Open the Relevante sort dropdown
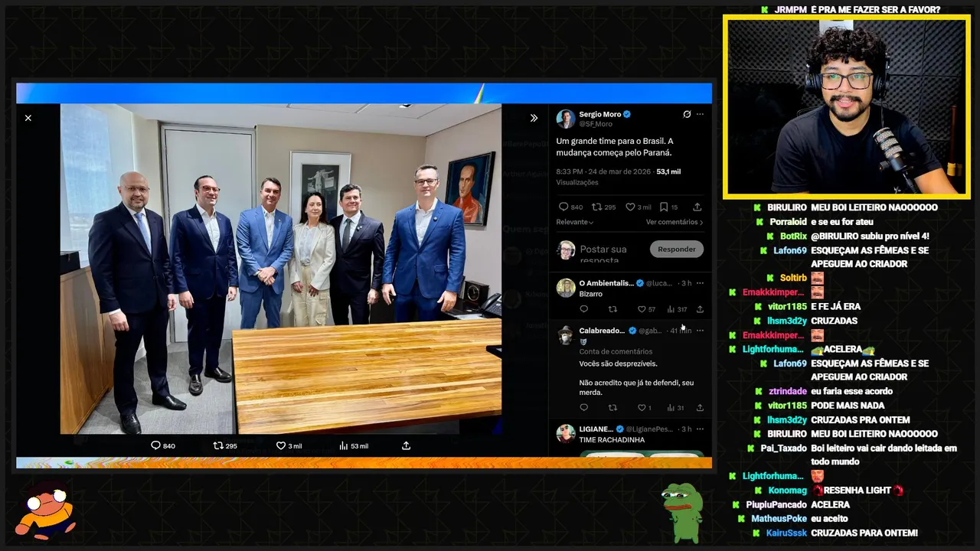The height and width of the screenshot is (551, 980). click(x=575, y=222)
